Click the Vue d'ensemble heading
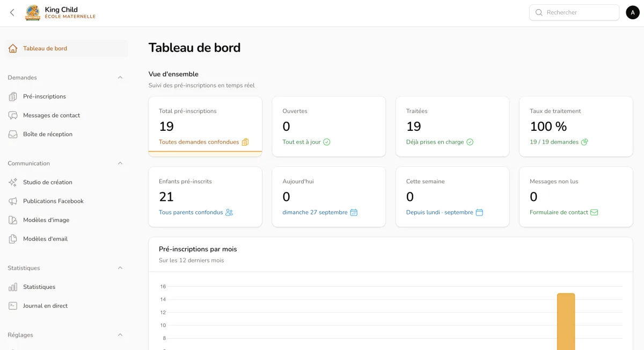This screenshot has height=350, width=644. 173,74
